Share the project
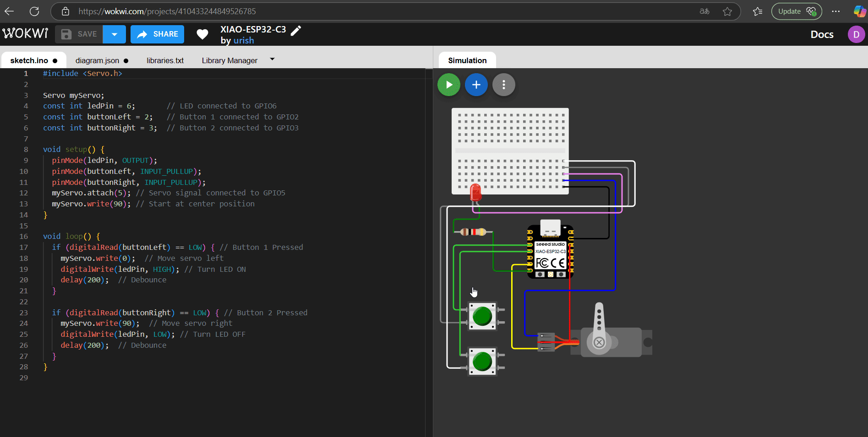Viewport: 868px width, 437px height. [x=157, y=34]
